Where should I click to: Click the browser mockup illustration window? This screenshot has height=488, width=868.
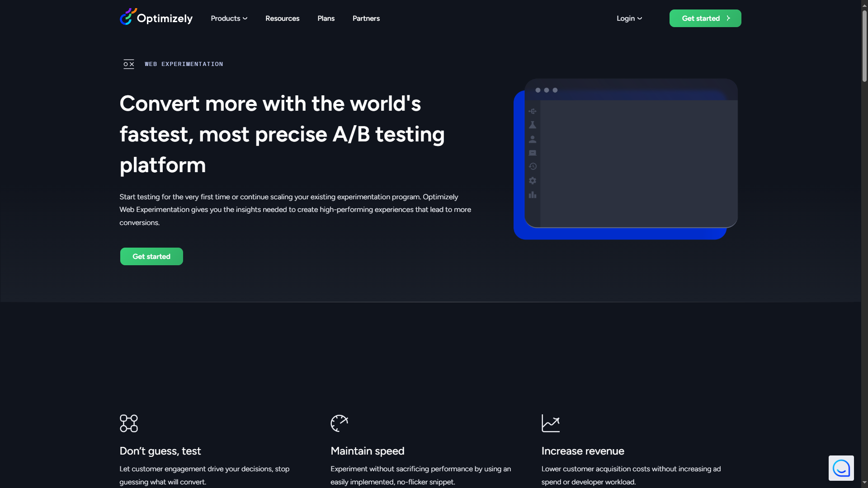(x=631, y=153)
